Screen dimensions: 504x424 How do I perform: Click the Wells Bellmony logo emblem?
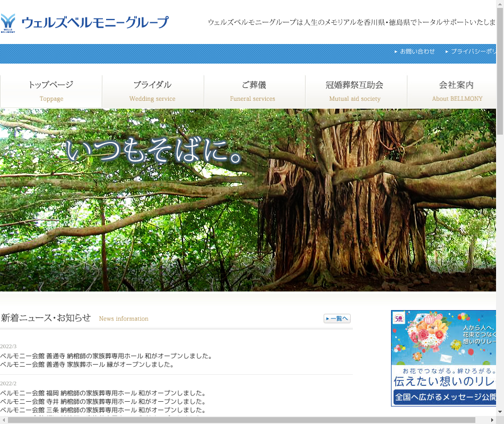point(8,23)
